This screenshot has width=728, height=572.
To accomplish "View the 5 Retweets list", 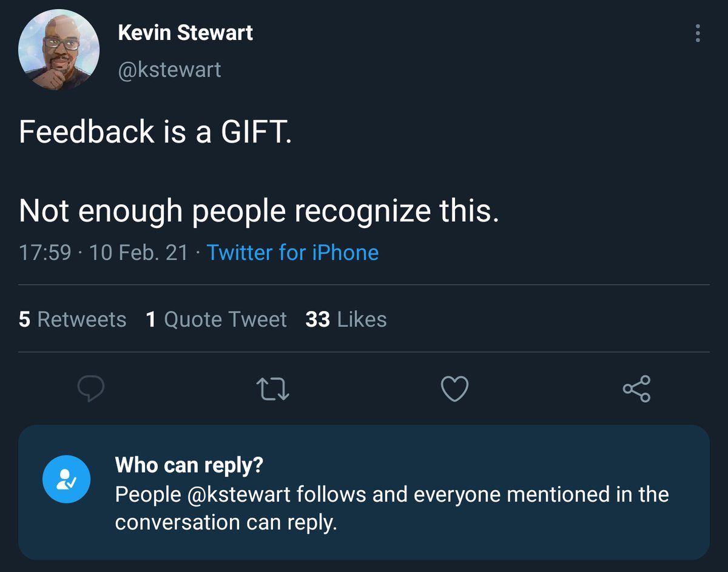I will point(73,319).
